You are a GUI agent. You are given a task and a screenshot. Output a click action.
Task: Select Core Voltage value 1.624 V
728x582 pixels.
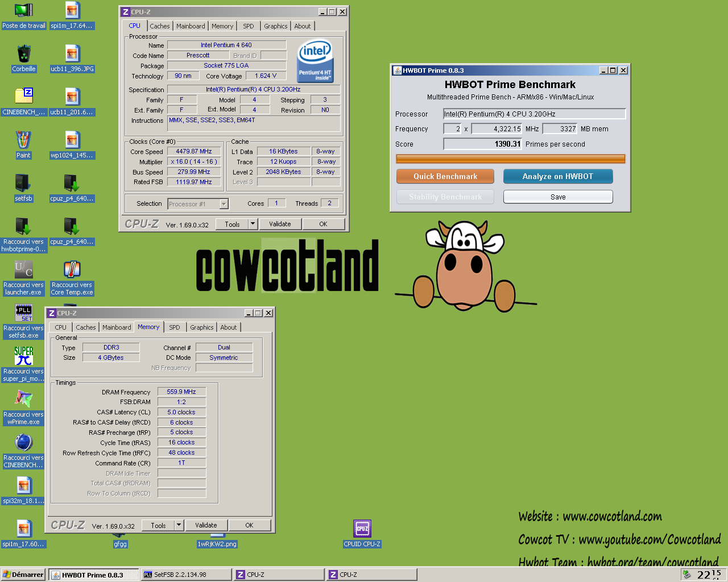[266, 76]
